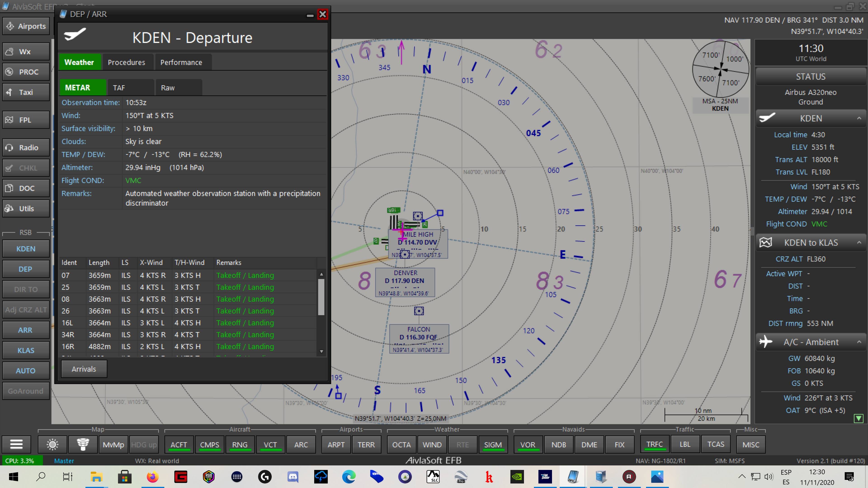Screen dimensions: 868x488
Task: Toggle the TRFC traffic layer
Action: [x=654, y=445]
